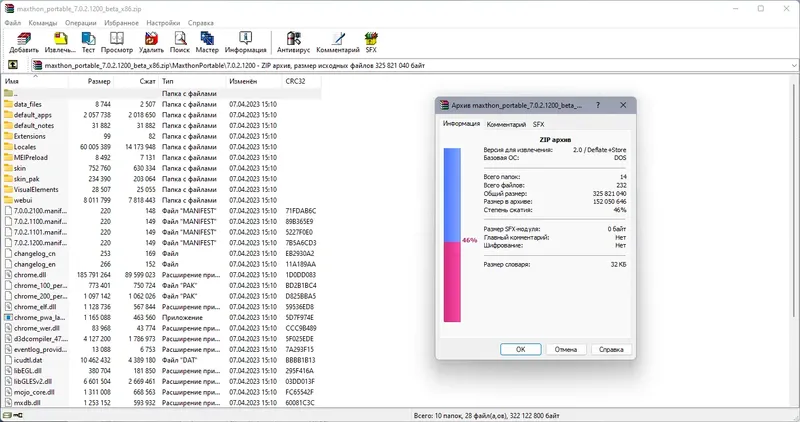
Task: Switch to the SFX tab in dialog
Action: point(539,125)
